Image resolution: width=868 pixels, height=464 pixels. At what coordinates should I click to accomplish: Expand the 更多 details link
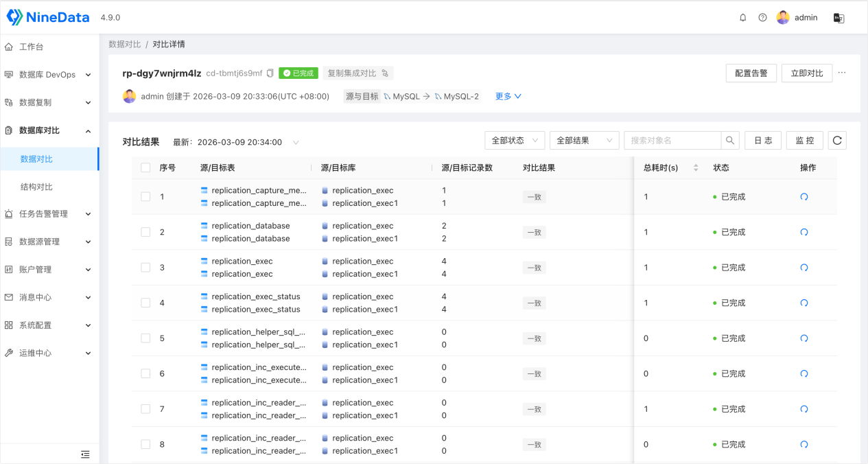click(508, 97)
